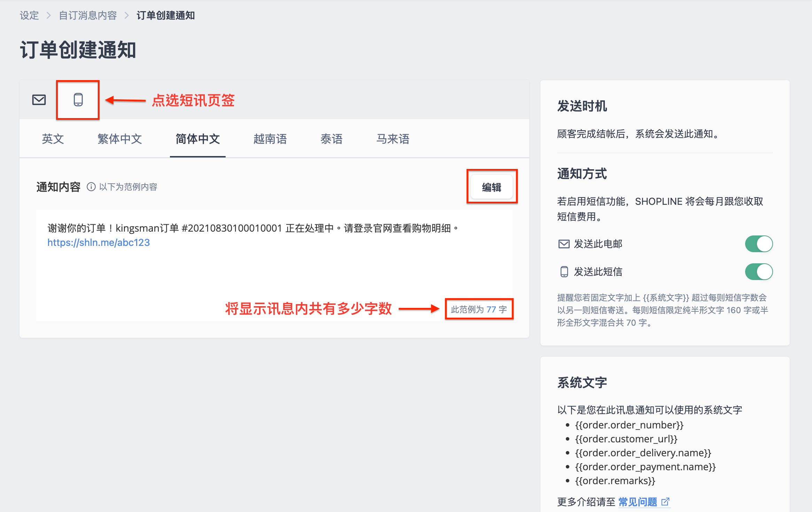Image resolution: width=812 pixels, height=512 pixels.
Task: Open the email notification tab icon
Action: 39,100
